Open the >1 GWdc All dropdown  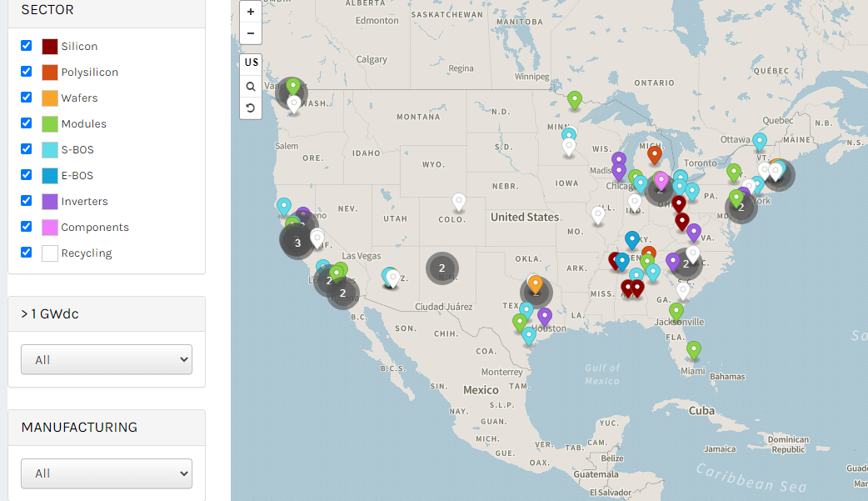click(106, 359)
